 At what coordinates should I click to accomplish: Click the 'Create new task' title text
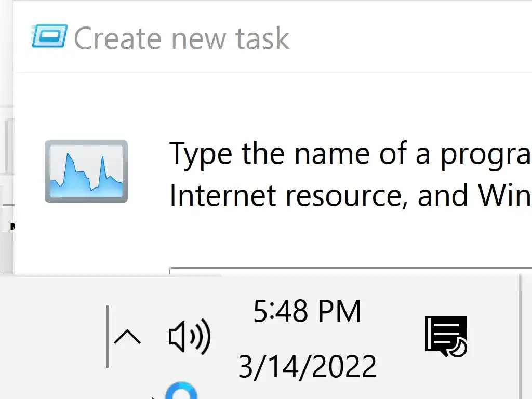pyautogui.click(x=181, y=38)
